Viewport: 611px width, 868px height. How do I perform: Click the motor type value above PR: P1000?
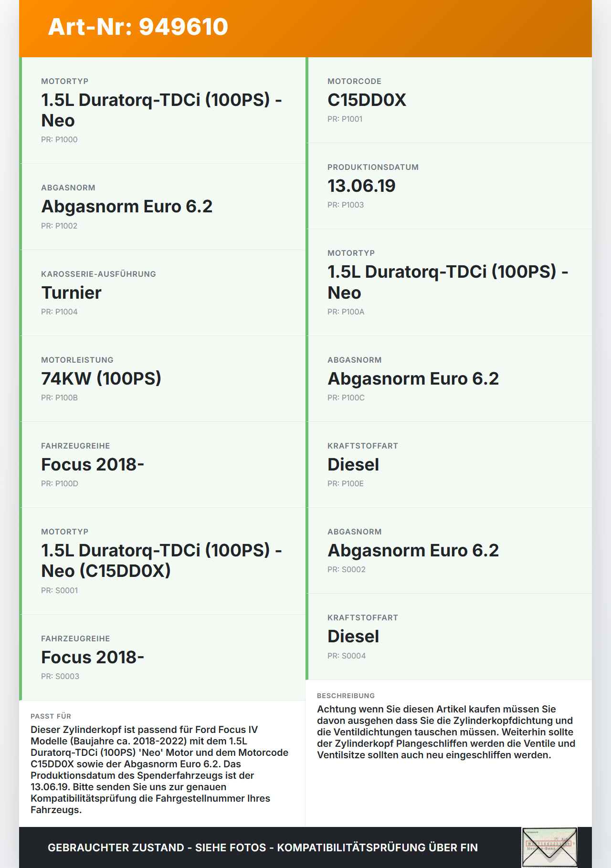[x=161, y=110]
